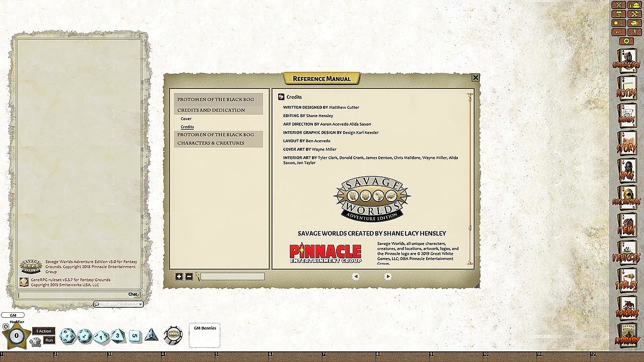The height and width of the screenshot is (362, 644).
Task: Pick the d12 die
Action: pos(85,336)
